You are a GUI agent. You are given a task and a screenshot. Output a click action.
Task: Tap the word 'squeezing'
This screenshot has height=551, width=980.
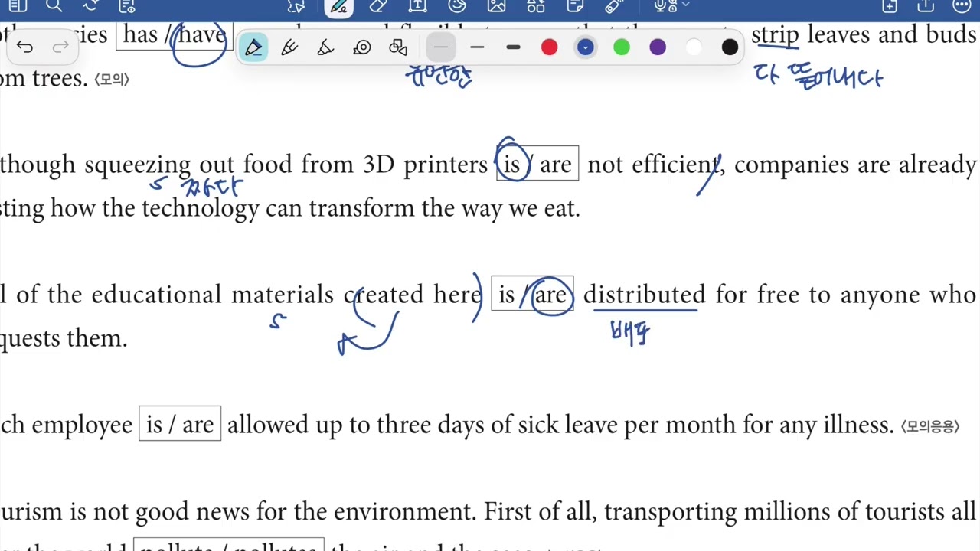coord(137,165)
